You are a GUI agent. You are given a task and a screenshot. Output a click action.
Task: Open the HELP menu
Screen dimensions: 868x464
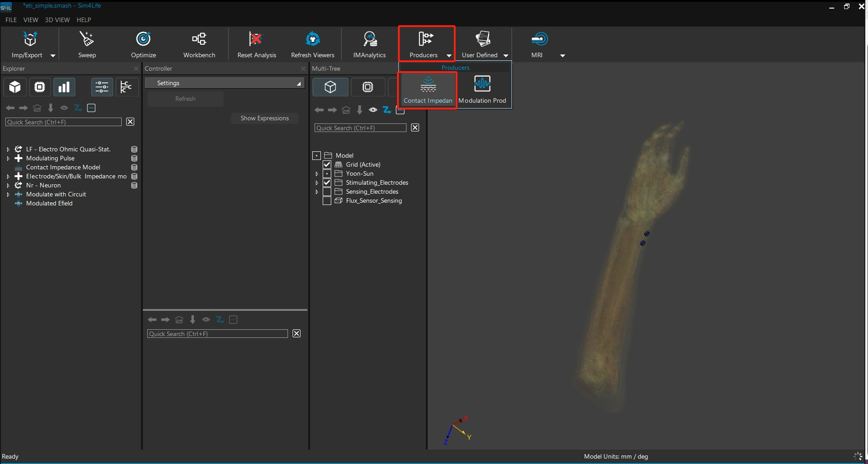tap(84, 20)
